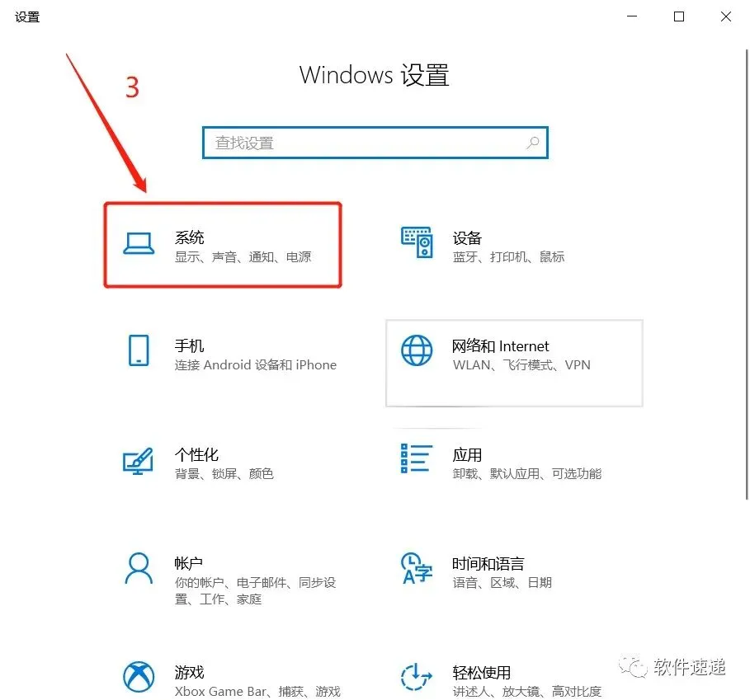Click the 应用 category text
The height and width of the screenshot is (700, 750).
pyautogui.click(x=468, y=454)
